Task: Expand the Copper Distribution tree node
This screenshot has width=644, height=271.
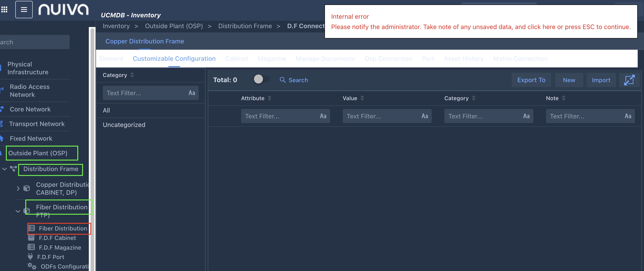Action: pos(18,188)
